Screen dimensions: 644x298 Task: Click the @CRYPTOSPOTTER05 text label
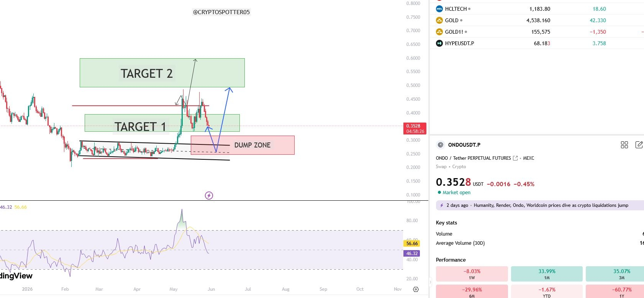point(221,12)
